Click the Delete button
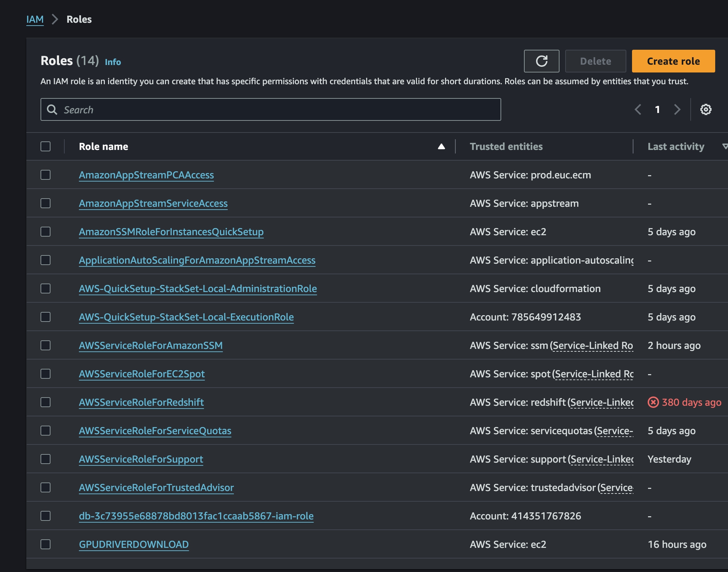 (595, 61)
